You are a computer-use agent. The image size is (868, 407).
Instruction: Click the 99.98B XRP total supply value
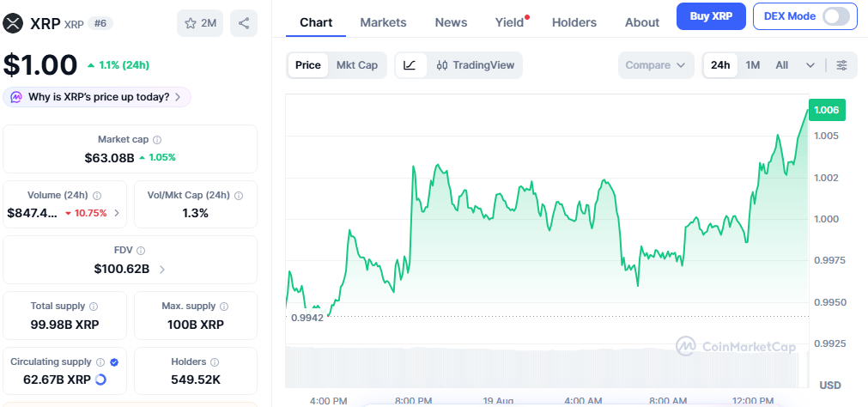64,325
